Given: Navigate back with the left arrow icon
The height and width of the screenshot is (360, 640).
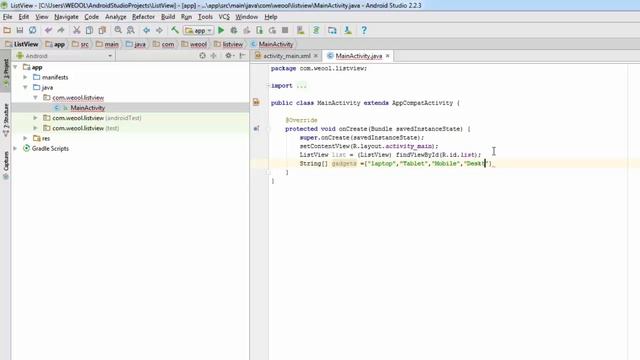Looking at the screenshot, I should click(x=146, y=30).
